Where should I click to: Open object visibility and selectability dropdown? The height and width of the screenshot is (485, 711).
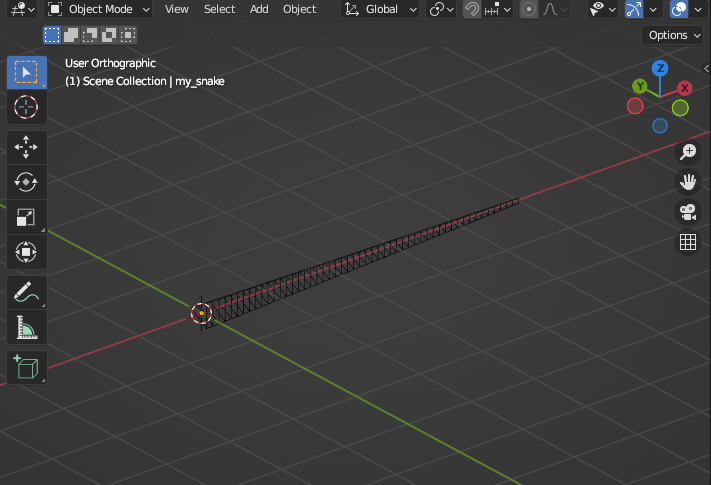click(x=603, y=9)
